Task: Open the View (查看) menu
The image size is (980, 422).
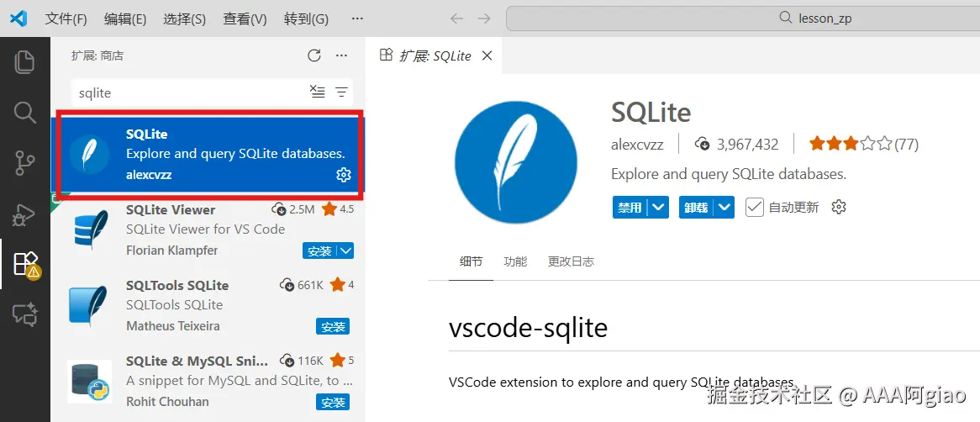Action: [245, 18]
